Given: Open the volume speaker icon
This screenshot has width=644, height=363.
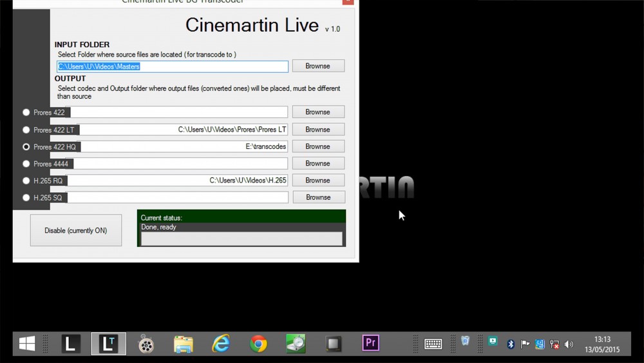Looking at the screenshot, I should tap(569, 344).
